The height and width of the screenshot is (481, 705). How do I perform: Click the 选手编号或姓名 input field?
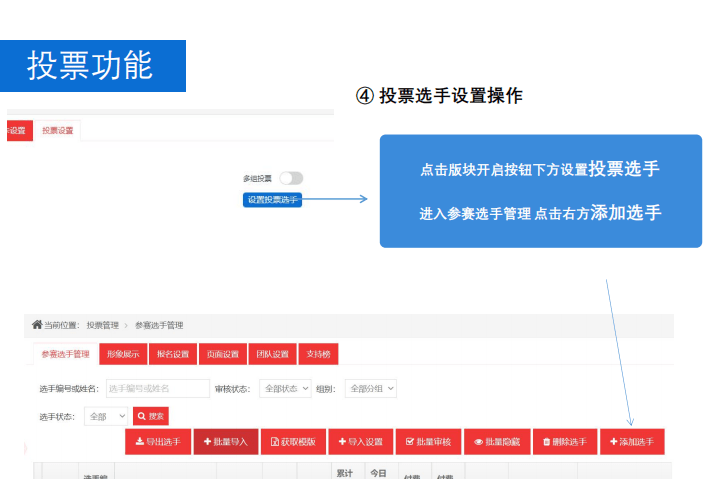[x=156, y=388]
